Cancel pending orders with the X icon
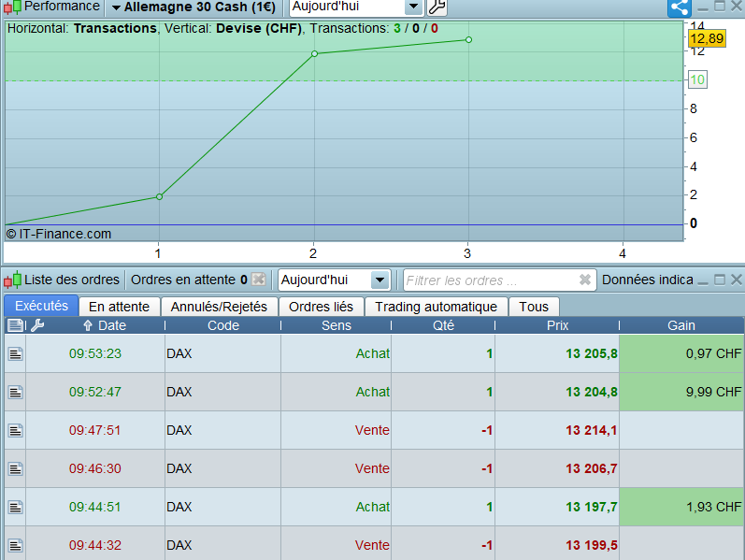 [259, 280]
